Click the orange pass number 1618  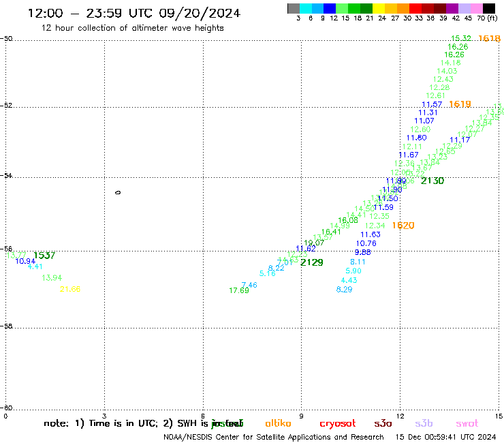click(489, 39)
